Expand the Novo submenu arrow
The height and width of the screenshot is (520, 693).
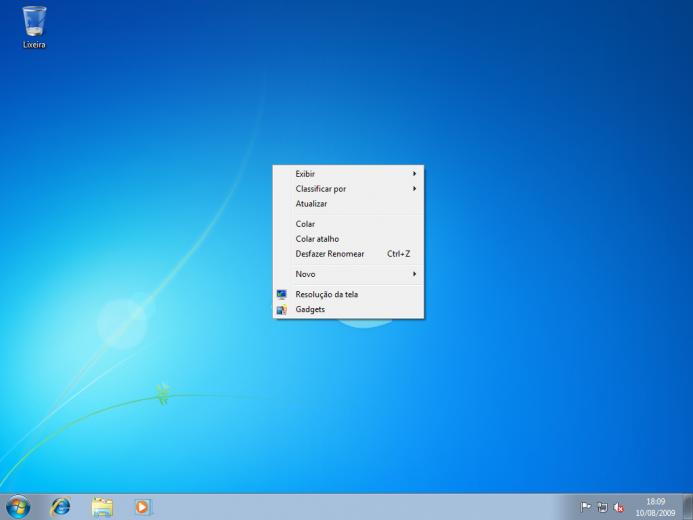[414, 274]
